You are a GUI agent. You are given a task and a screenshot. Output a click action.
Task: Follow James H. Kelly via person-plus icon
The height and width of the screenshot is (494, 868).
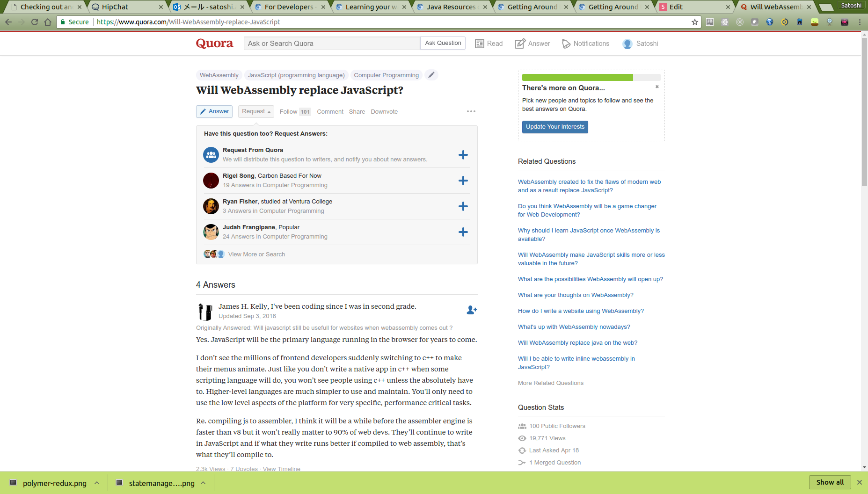pos(472,310)
